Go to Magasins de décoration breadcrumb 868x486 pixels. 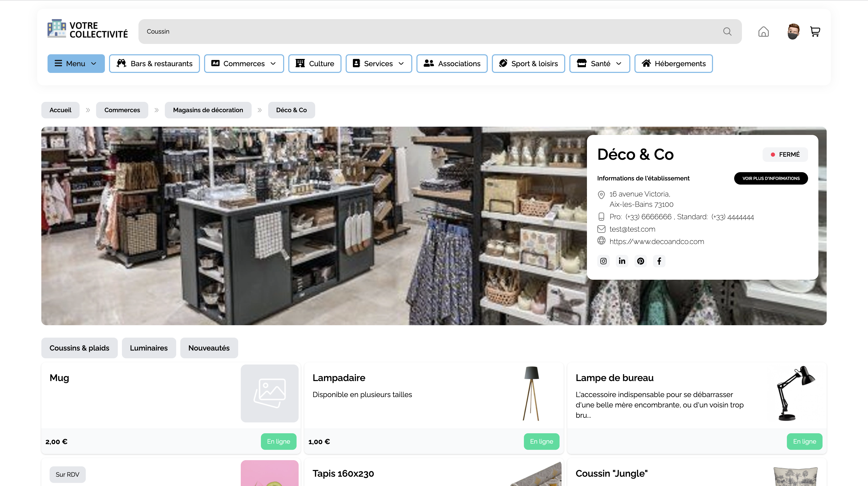click(x=208, y=110)
